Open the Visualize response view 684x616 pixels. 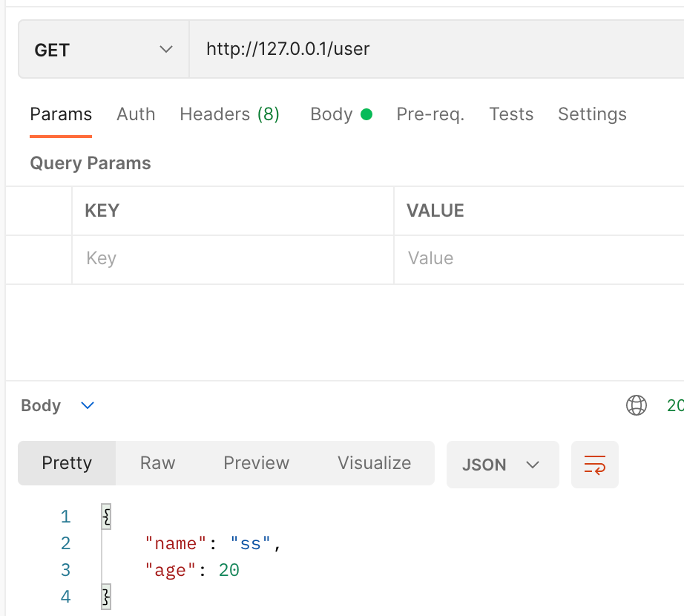pyautogui.click(x=374, y=463)
